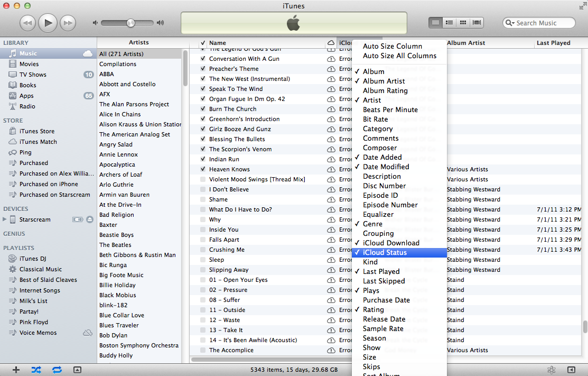
Task: Add a new playlist with plus button
Action: click(16, 370)
